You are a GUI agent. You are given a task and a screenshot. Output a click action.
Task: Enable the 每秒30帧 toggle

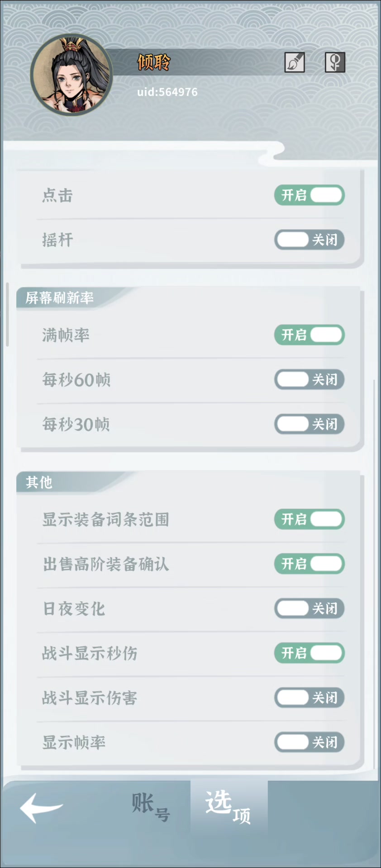click(310, 424)
